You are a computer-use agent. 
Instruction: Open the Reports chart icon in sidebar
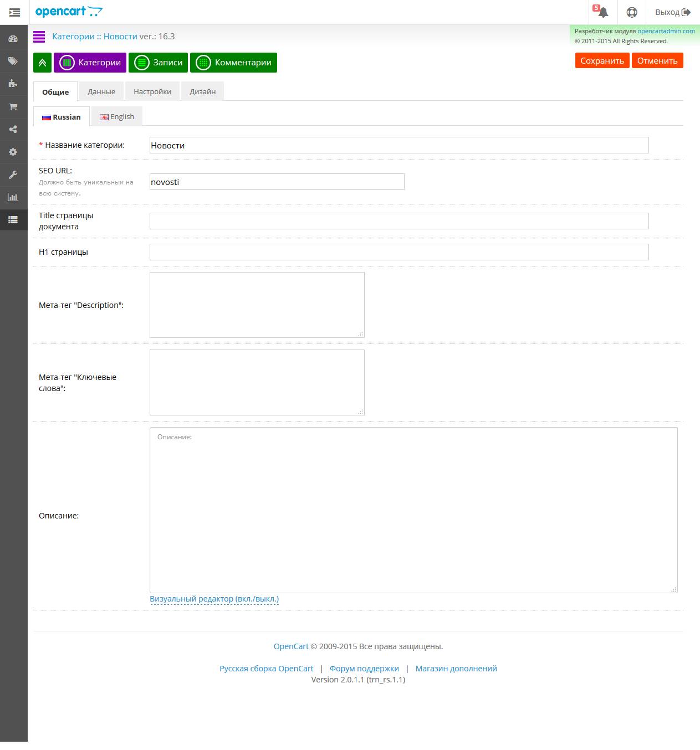click(13, 197)
